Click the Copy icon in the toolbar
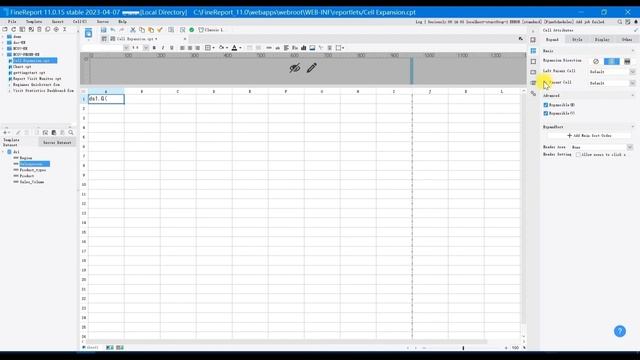This screenshot has height=360, width=640. (x=142, y=30)
